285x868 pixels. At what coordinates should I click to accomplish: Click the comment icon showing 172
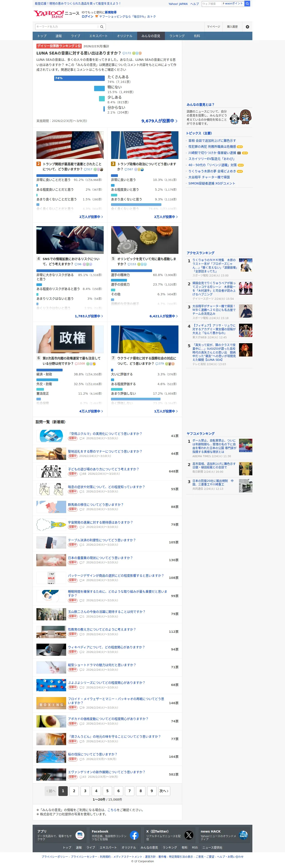tap(127, 53)
